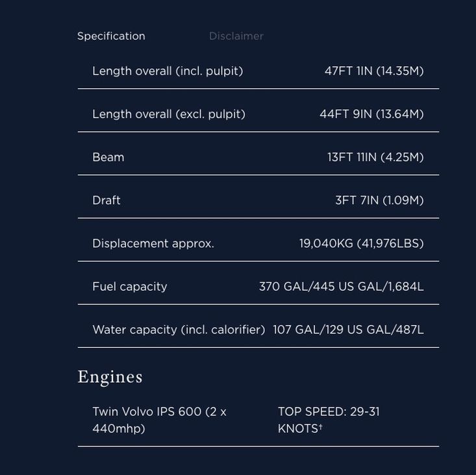Select the 370 GAL/445 US GAL/1,684L value

tap(341, 287)
